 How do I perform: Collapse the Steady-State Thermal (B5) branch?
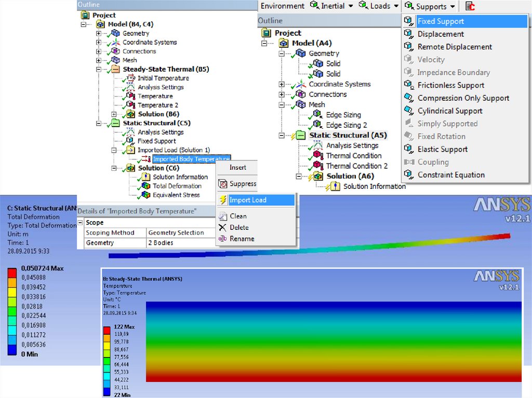(99, 69)
